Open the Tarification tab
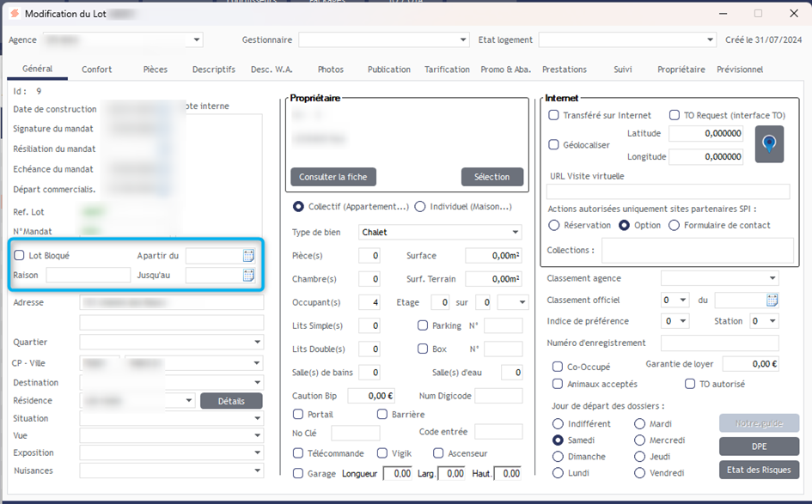 tap(447, 70)
